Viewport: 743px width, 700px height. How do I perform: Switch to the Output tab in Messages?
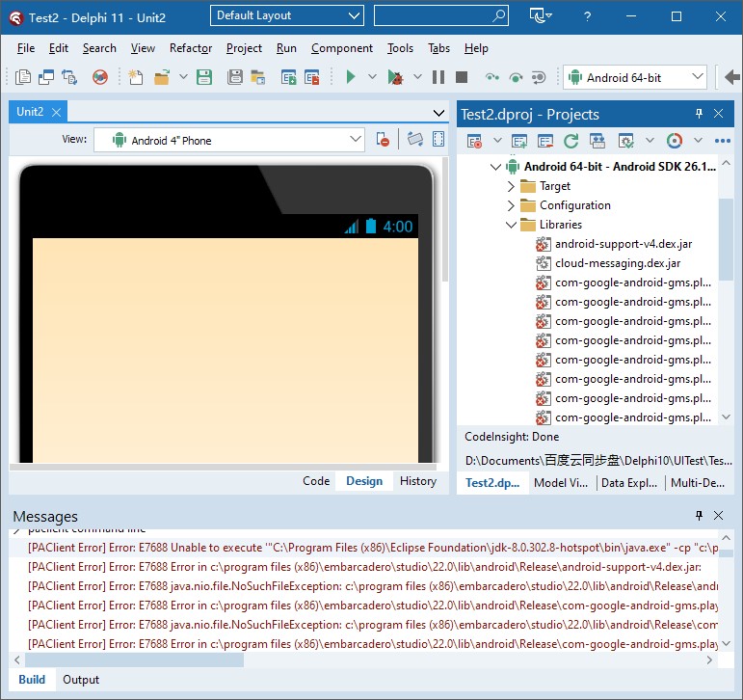click(81, 680)
